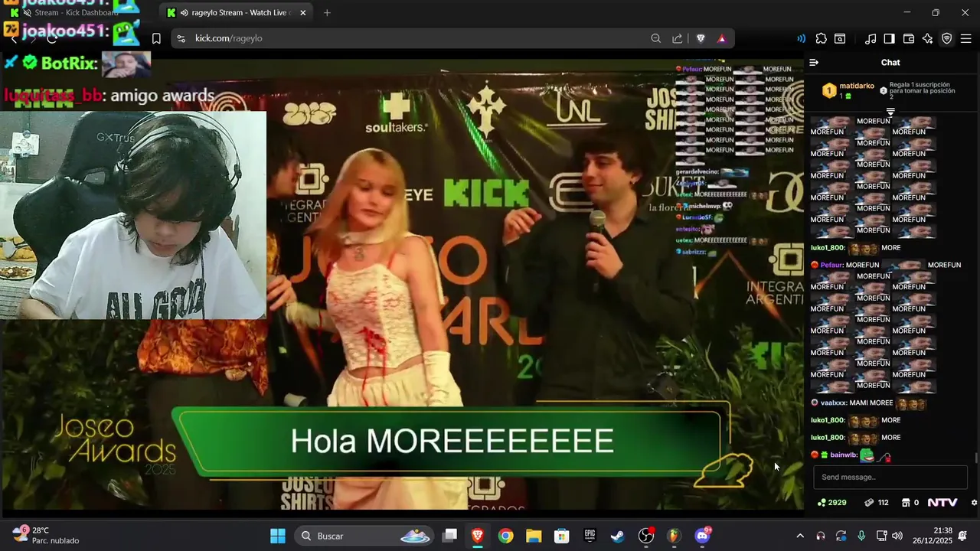The width and height of the screenshot is (980, 551).
Task: Open Brave VPN shield icon
Action: click(x=947, y=38)
